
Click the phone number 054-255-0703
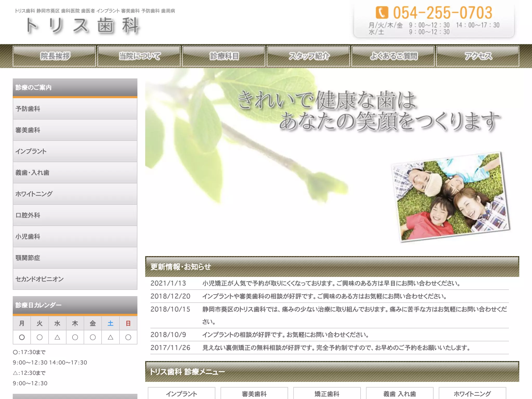click(443, 12)
